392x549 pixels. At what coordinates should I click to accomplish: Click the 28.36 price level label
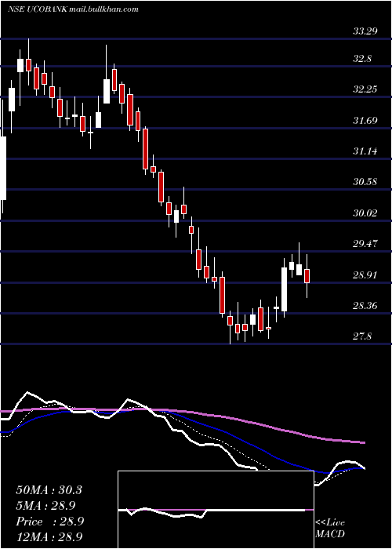click(365, 306)
